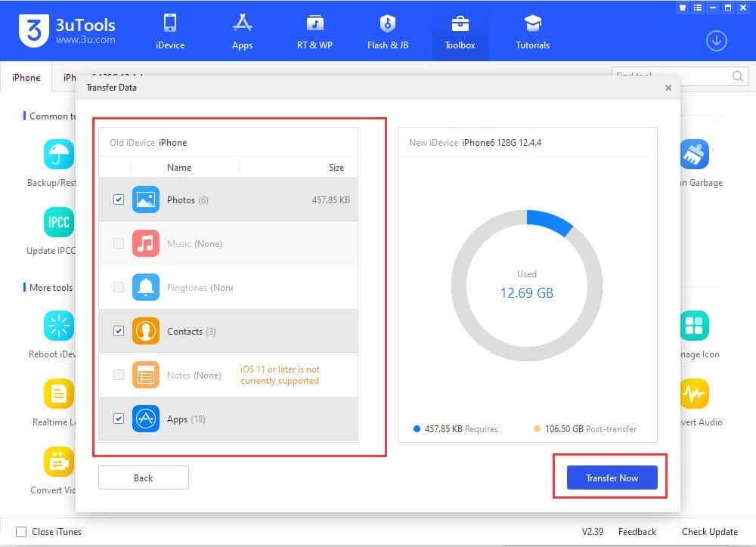756x547 pixels.
Task: Click the Update IPCC tool icon
Action: 57,223
